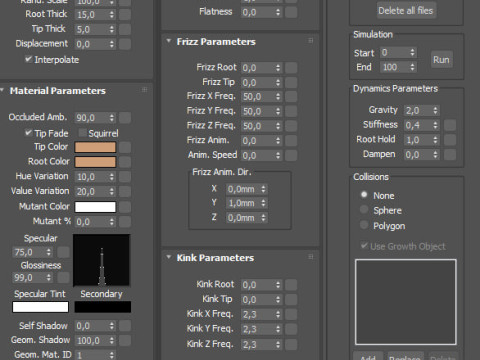Open the Tip Color swatch
The image size is (480, 360).
click(95, 147)
